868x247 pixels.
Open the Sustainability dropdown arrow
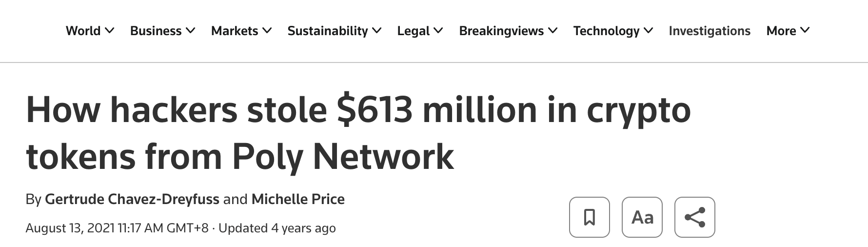tap(377, 31)
